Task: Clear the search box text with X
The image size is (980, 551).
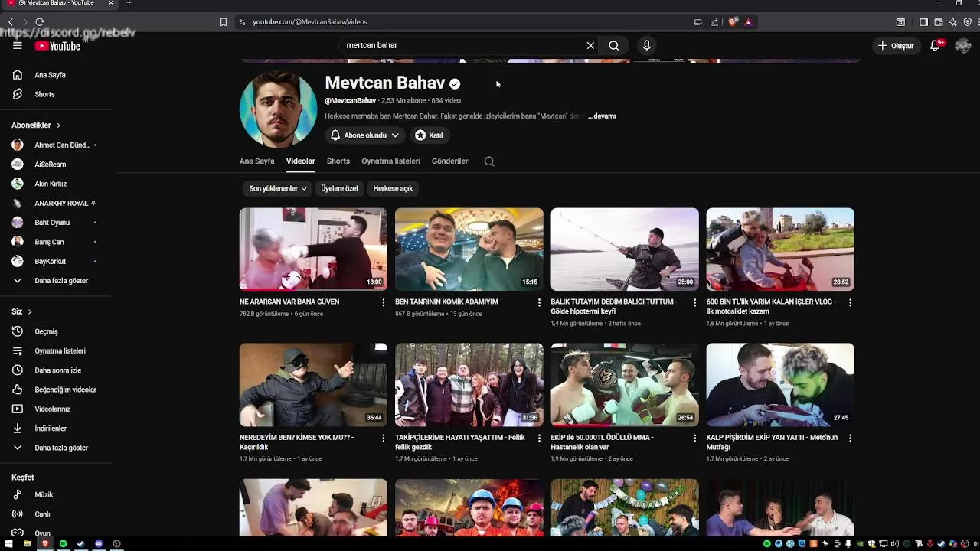Action: click(x=590, y=45)
